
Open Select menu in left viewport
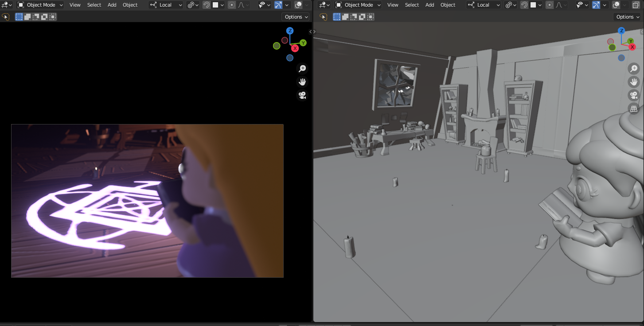94,5
